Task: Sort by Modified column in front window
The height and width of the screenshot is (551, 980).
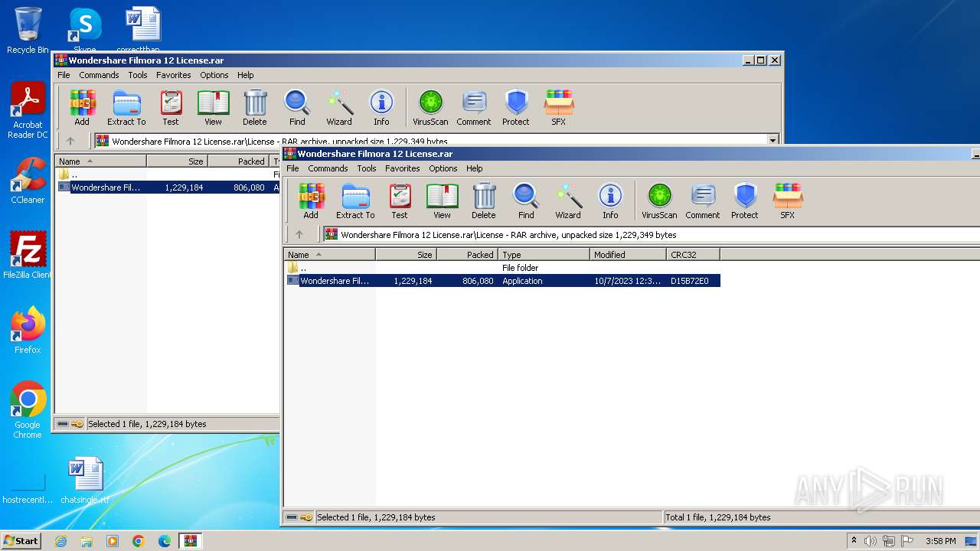Action: 629,255
